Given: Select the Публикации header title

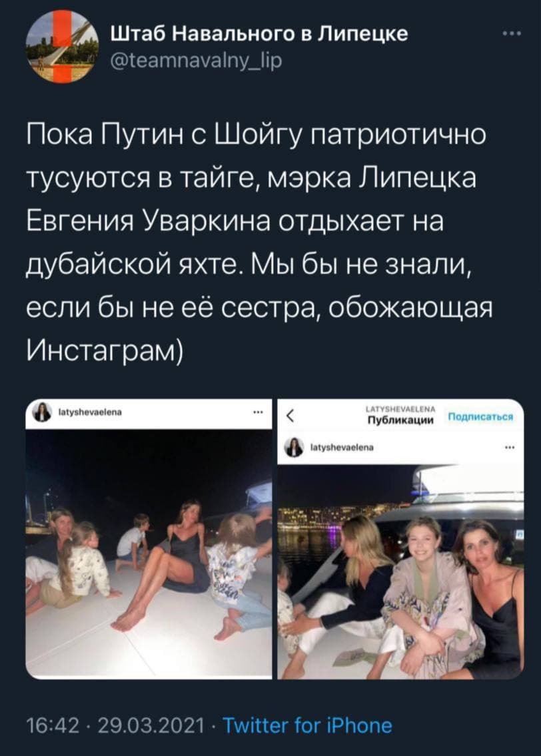Looking at the screenshot, I should 400,420.
